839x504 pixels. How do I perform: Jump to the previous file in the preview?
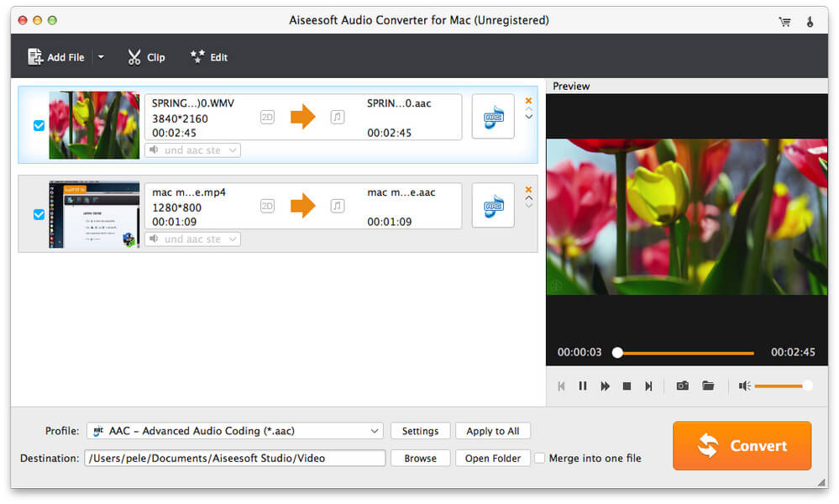point(561,386)
